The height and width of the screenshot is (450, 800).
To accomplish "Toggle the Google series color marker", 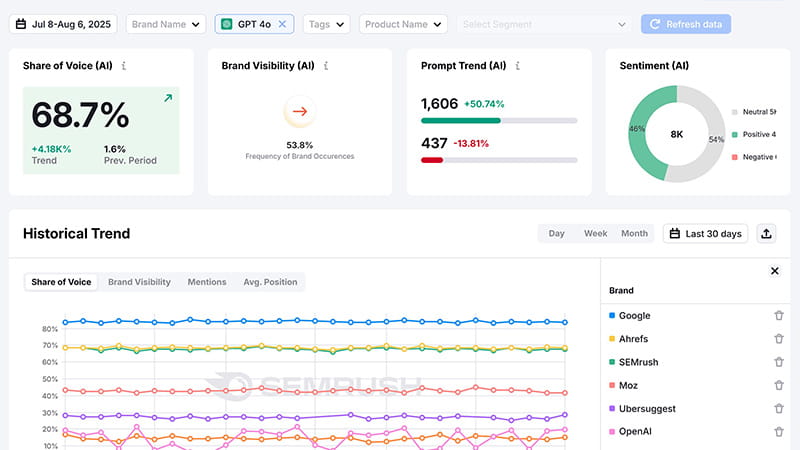I will [612, 316].
